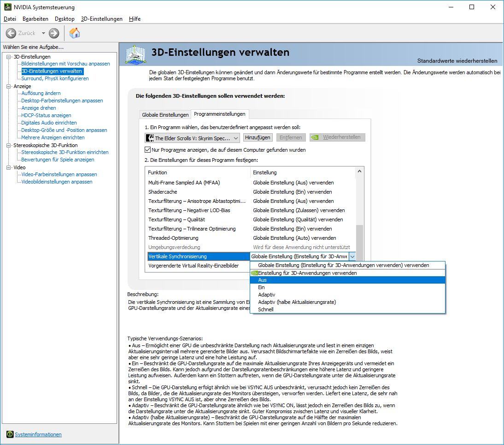
Task: Collapse the Anzeige tree node
Action: click(x=9, y=86)
